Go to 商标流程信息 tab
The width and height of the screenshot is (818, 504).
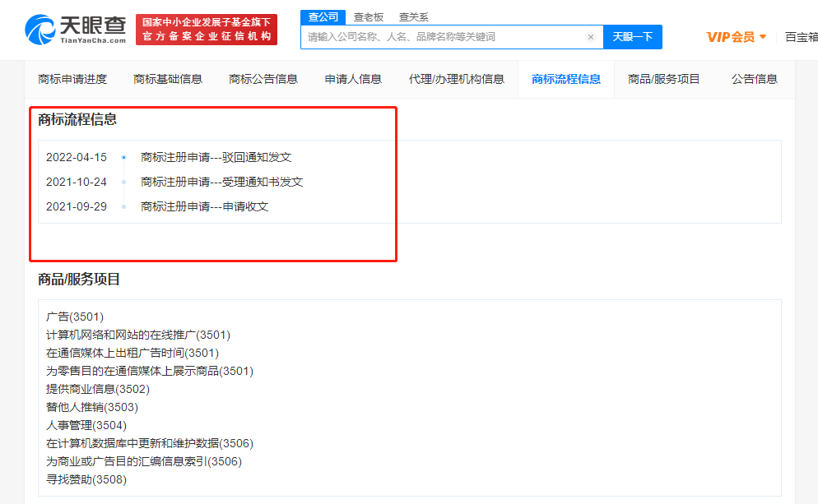[566, 79]
